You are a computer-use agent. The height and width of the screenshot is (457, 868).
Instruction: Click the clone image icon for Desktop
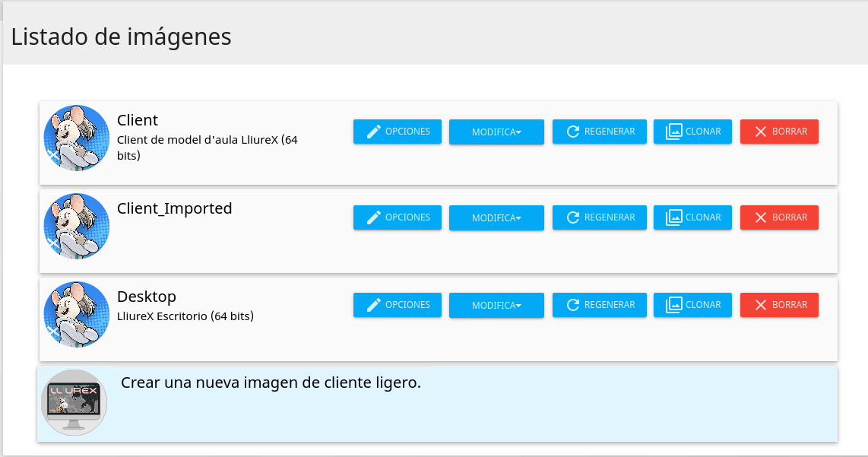click(673, 305)
